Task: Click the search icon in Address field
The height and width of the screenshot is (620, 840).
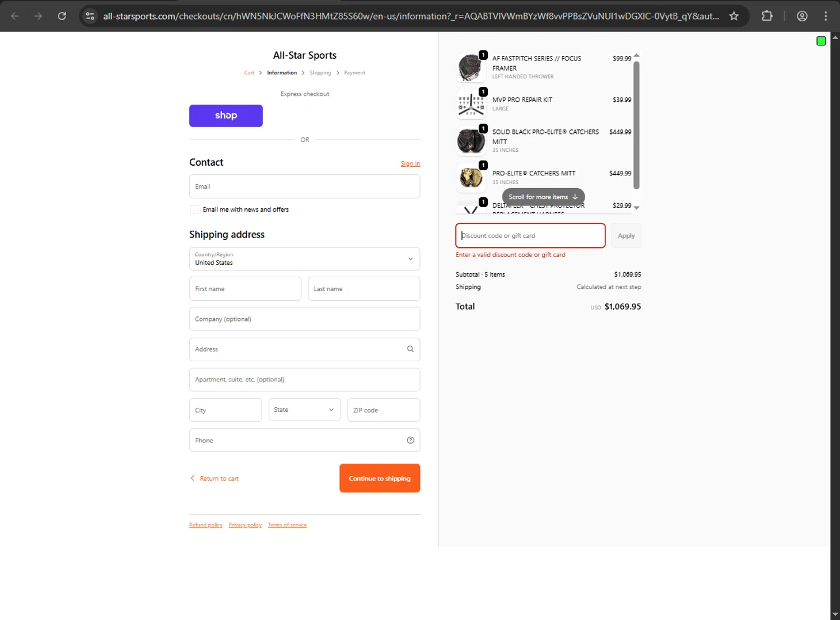Action: [410, 349]
